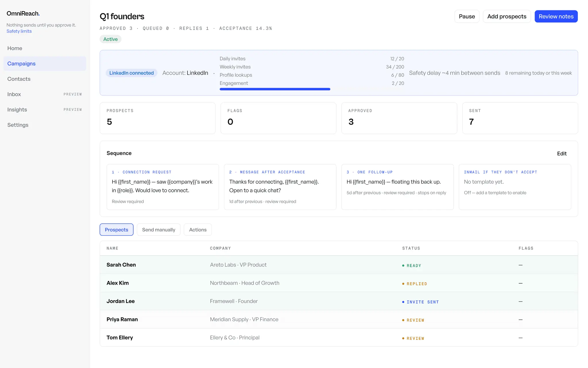The image size is (588, 368).
Task: Open the Inbox preview section
Action: point(45,94)
